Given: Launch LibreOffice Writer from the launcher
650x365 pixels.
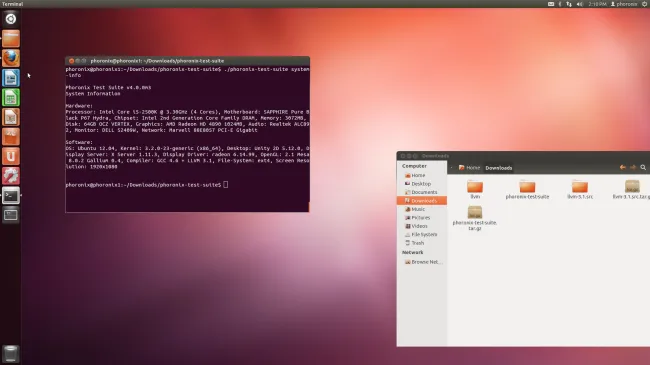Looking at the screenshot, I should point(11,78).
